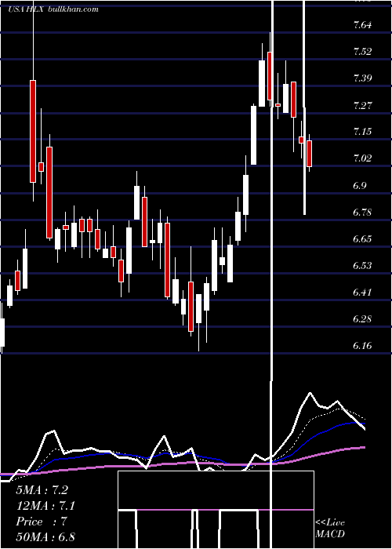392x549 pixels.
Task: Click the '50MA : 6.8' indicator text
Action: (45, 536)
